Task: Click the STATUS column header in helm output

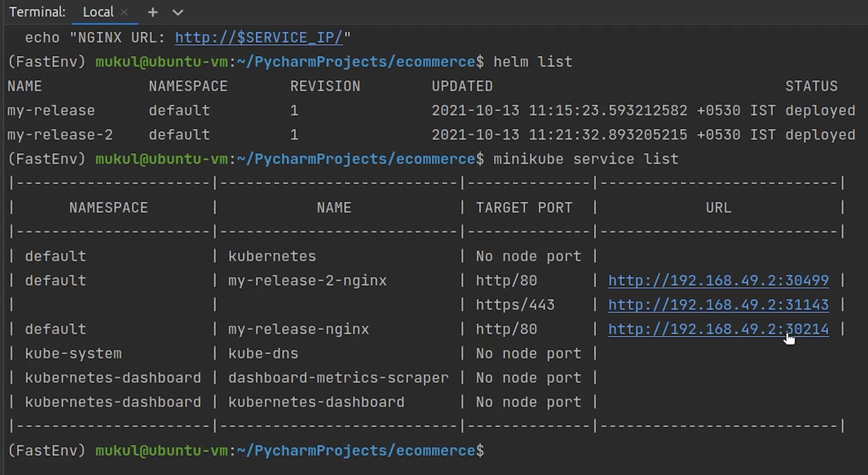Action: [x=811, y=86]
